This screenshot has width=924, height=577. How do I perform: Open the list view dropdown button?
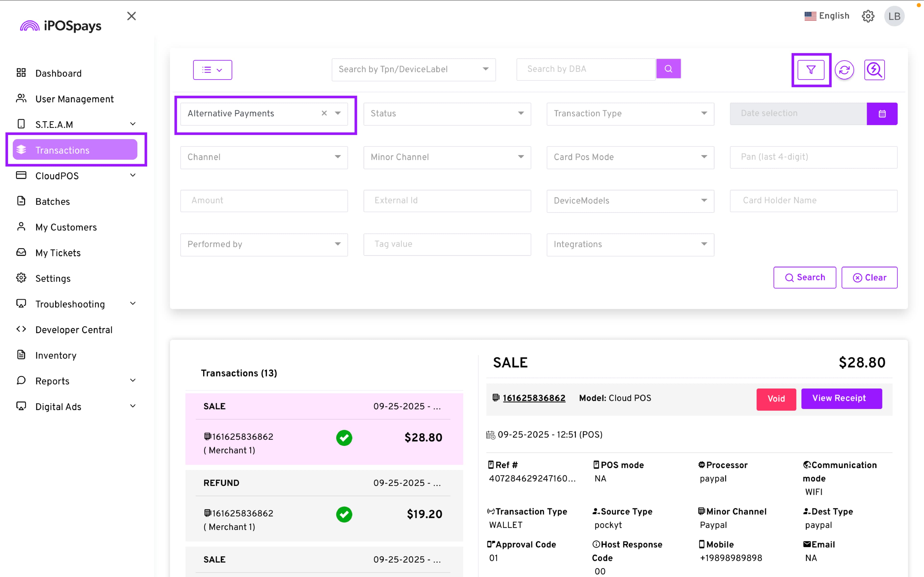pyautogui.click(x=212, y=70)
